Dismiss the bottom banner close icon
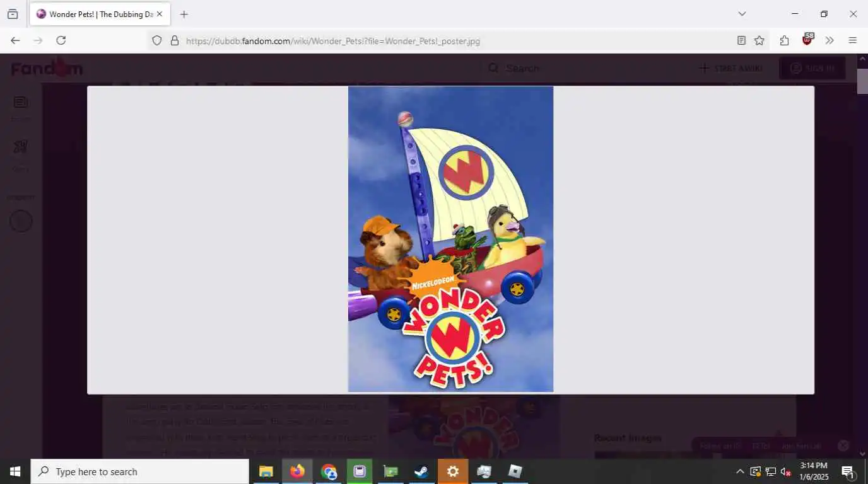This screenshot has height=484, width=868. [843, 446]
